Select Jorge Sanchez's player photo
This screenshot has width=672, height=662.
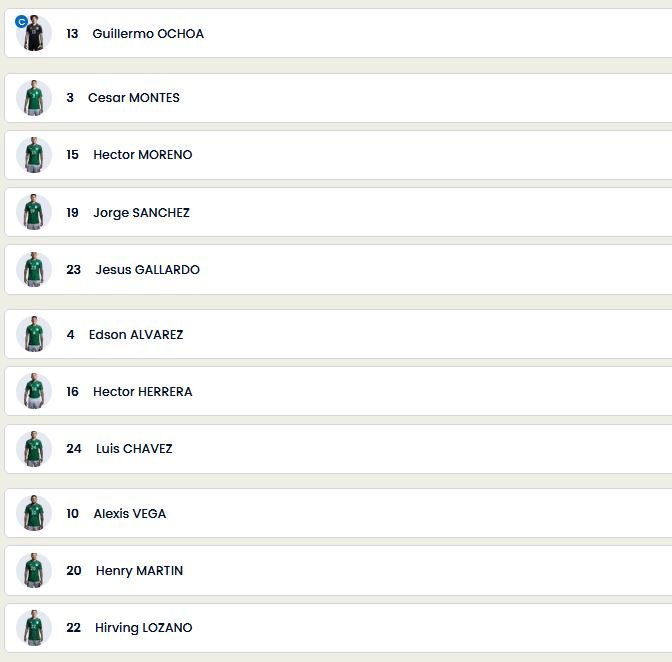click(34, 213)
